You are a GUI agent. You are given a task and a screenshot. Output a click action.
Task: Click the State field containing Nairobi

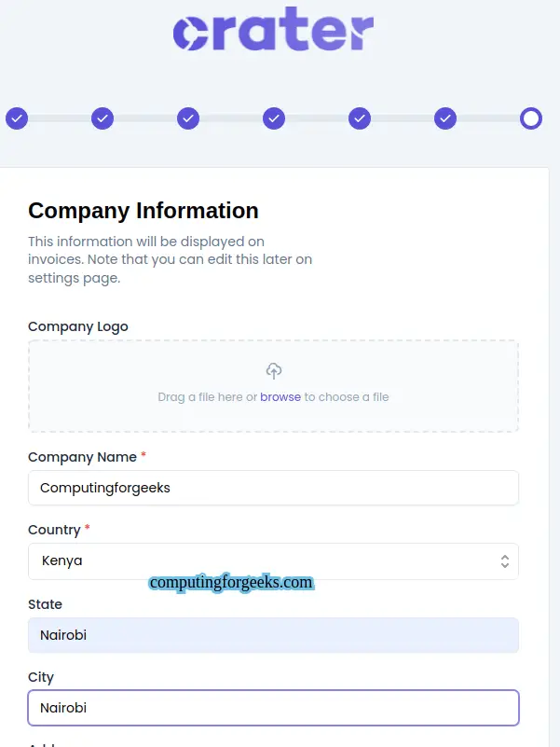273,635
